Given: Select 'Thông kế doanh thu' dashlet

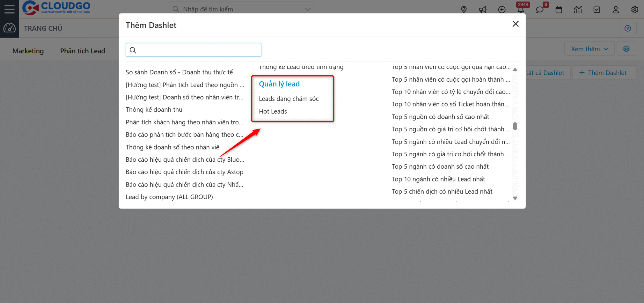Looking at the screenshot, I should (x=154, y=110).
